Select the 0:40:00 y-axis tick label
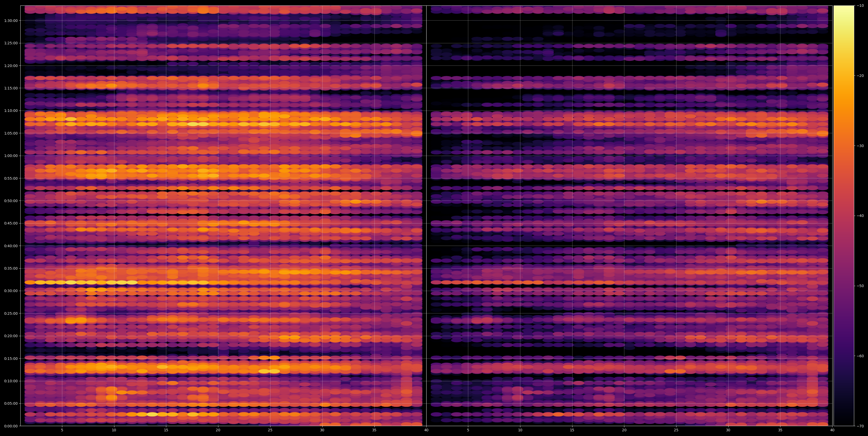This screenshot has width=868, height=436. [x=11, y=246]
